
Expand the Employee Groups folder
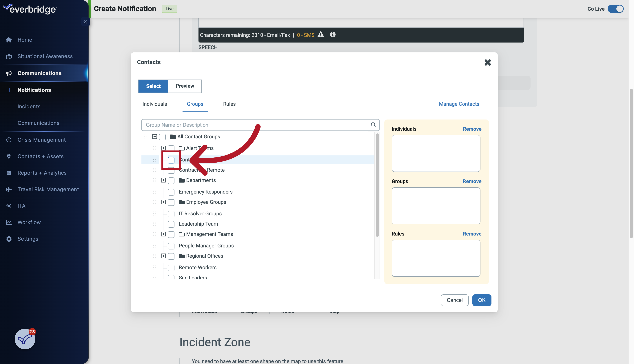[163, 202]
